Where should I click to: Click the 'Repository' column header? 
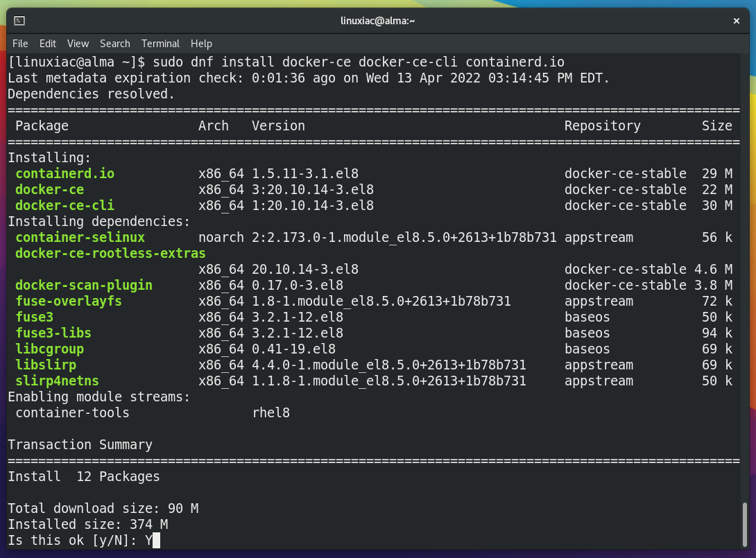(603, 125)
